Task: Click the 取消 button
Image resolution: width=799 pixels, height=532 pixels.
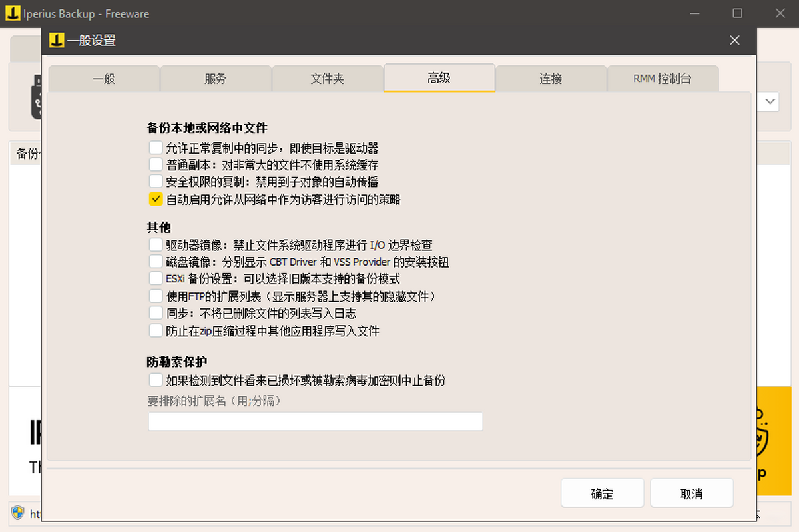Action: tap(691, 494)
